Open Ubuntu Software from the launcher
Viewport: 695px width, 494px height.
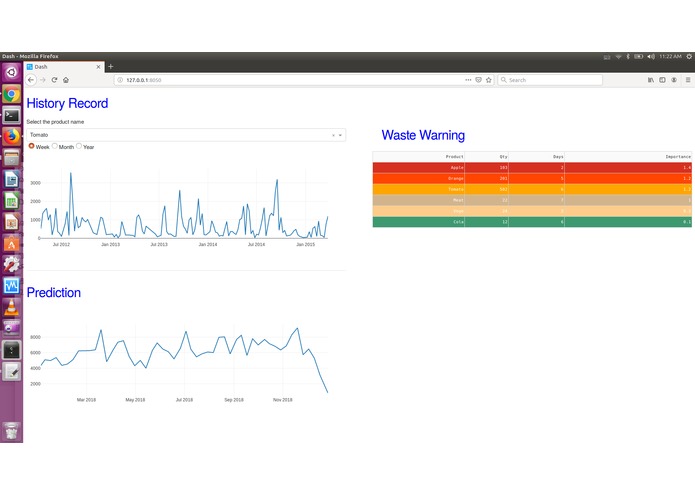[12, 243]
